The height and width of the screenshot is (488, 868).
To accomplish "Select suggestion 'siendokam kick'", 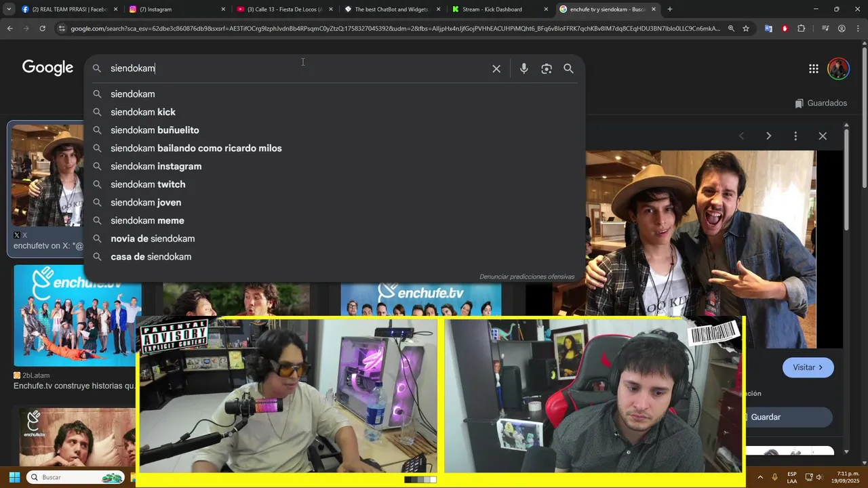I will pyautogui.click(x=334, y=112).
